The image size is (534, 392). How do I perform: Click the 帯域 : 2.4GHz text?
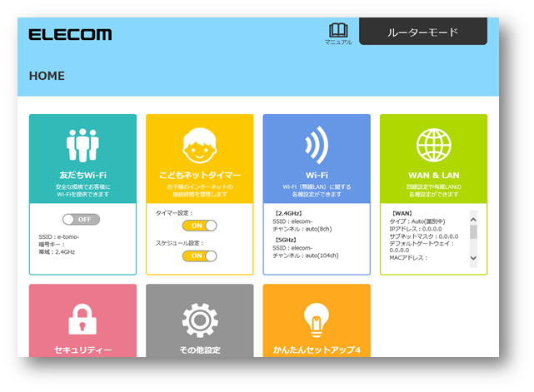(57, 252)
